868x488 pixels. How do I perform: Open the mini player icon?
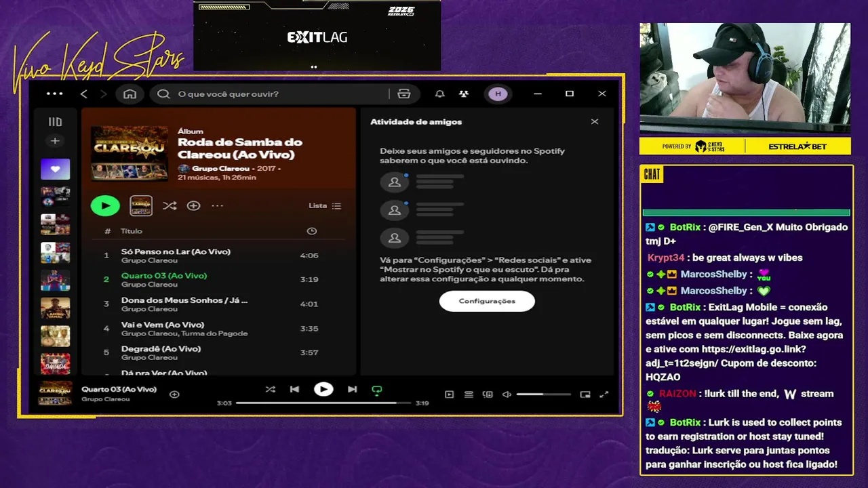[x=585, y=394]
